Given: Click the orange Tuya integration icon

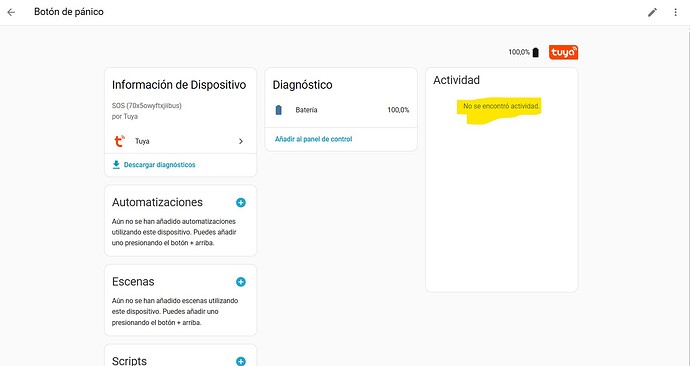Looking at the screenshot, I should point(119,141).
